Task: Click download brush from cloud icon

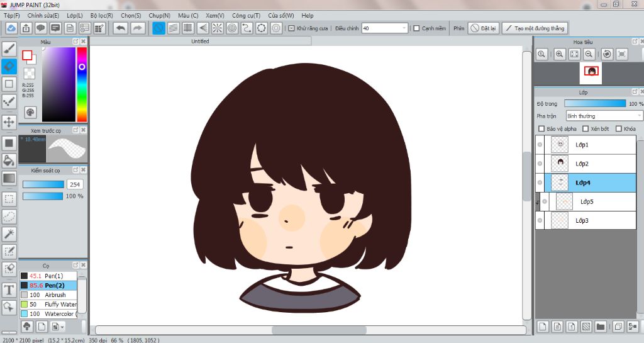Action: click(27, 327)
